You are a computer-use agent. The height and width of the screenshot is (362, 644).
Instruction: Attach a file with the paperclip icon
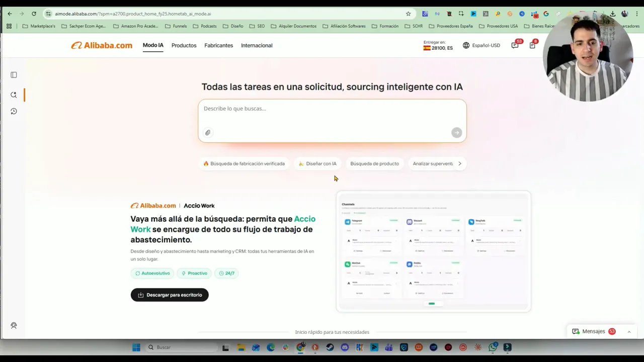coord(208,133)
